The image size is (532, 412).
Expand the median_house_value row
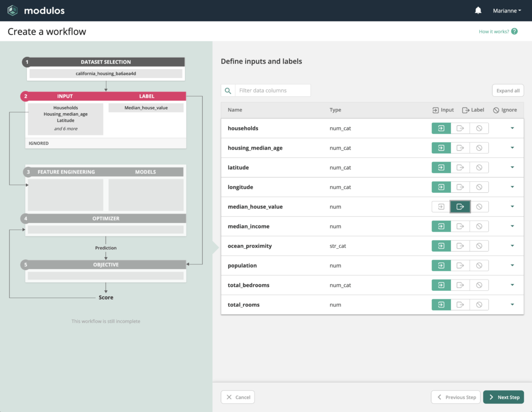tap(512, 207)
